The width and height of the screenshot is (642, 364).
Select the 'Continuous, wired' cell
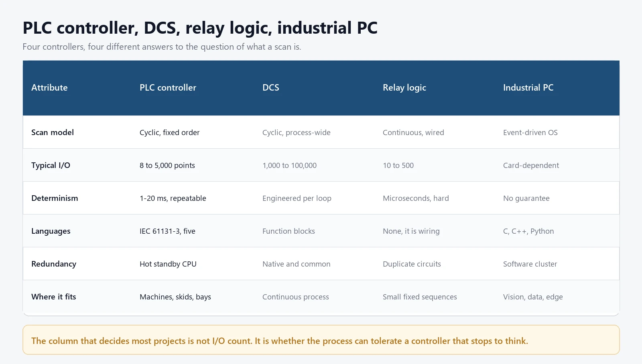pos(413,132)
